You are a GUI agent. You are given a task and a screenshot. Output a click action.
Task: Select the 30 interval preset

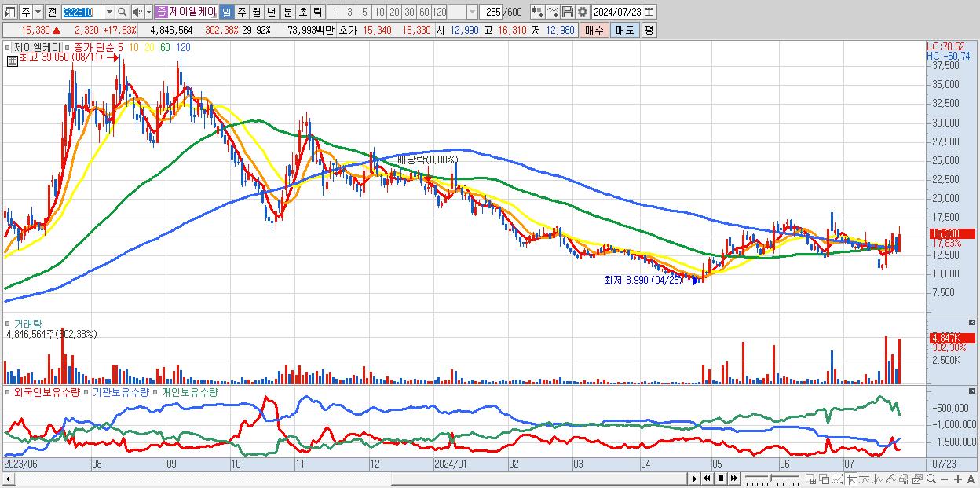(x=409, y=12)
